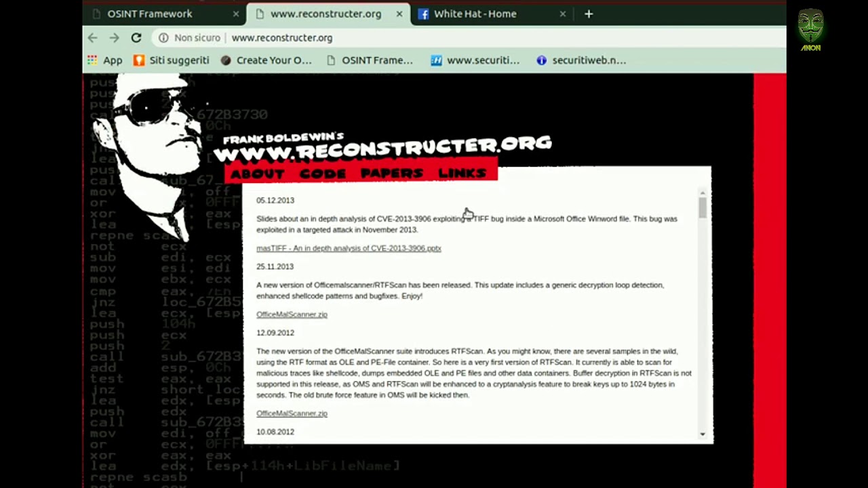Click the content scrollbar thumb
Screen dimensions: 868x488
point(703,208)
